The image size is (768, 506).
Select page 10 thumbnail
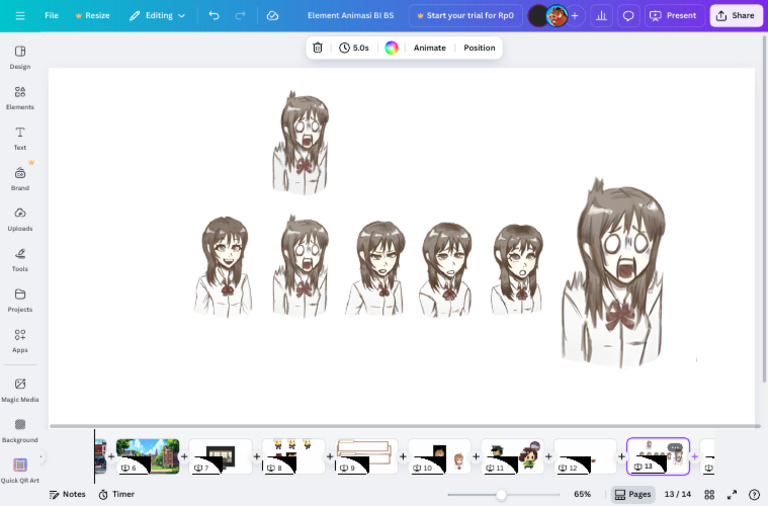(x=439, y=456)
